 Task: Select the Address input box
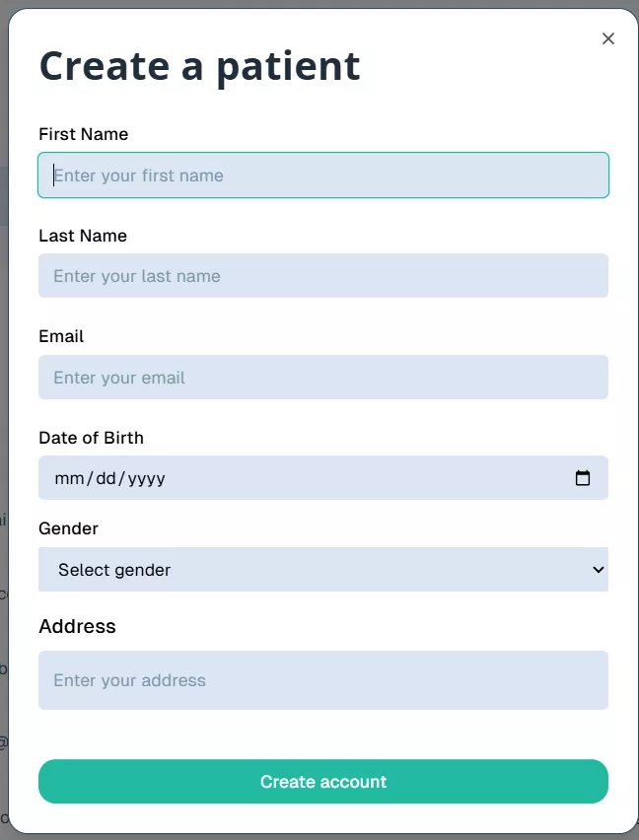pyautogui.click(x=323, y=680)
